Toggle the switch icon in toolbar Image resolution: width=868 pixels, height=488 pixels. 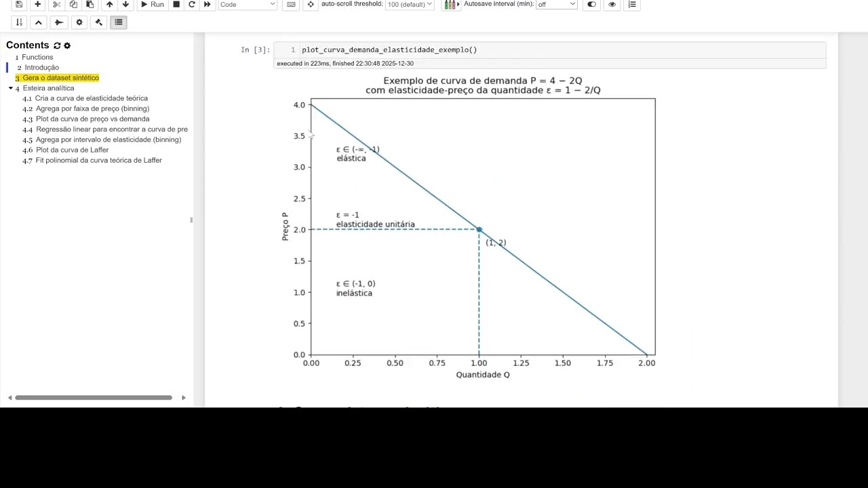[592, 4]
